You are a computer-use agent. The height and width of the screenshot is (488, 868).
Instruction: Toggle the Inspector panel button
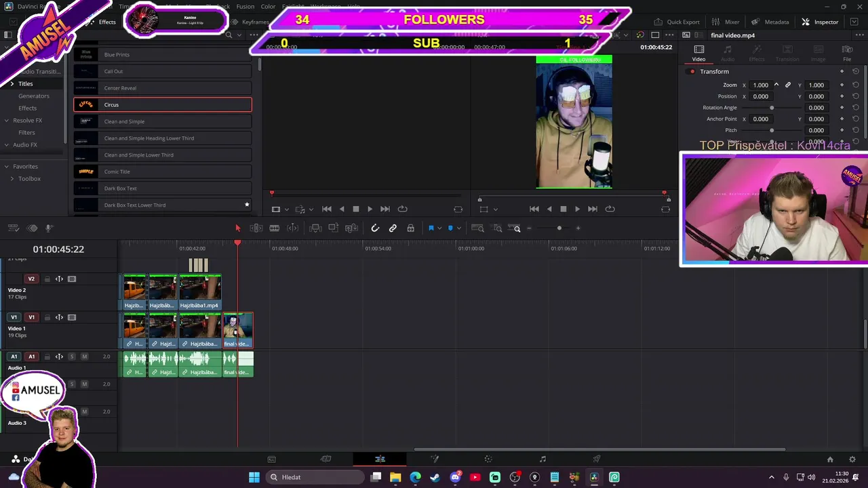[820, 22]
